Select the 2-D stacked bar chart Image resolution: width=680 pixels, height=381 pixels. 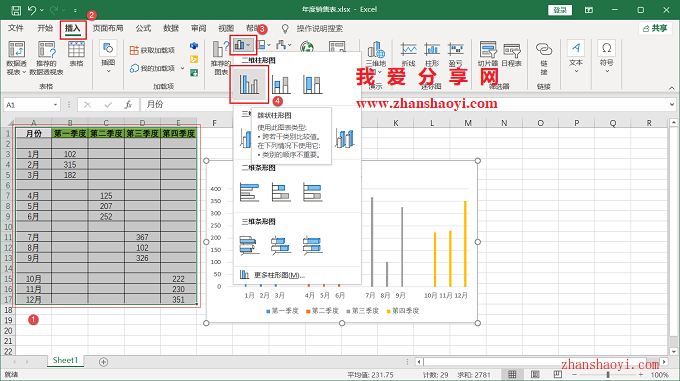281,192
